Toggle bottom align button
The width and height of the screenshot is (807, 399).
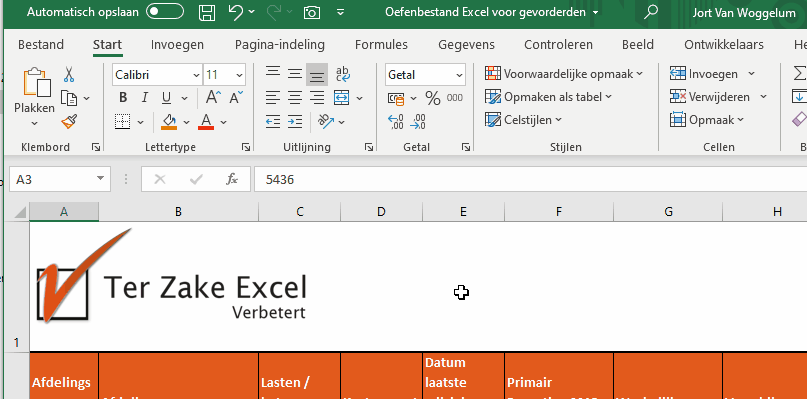pyautogui.click(x=317, y=75)
